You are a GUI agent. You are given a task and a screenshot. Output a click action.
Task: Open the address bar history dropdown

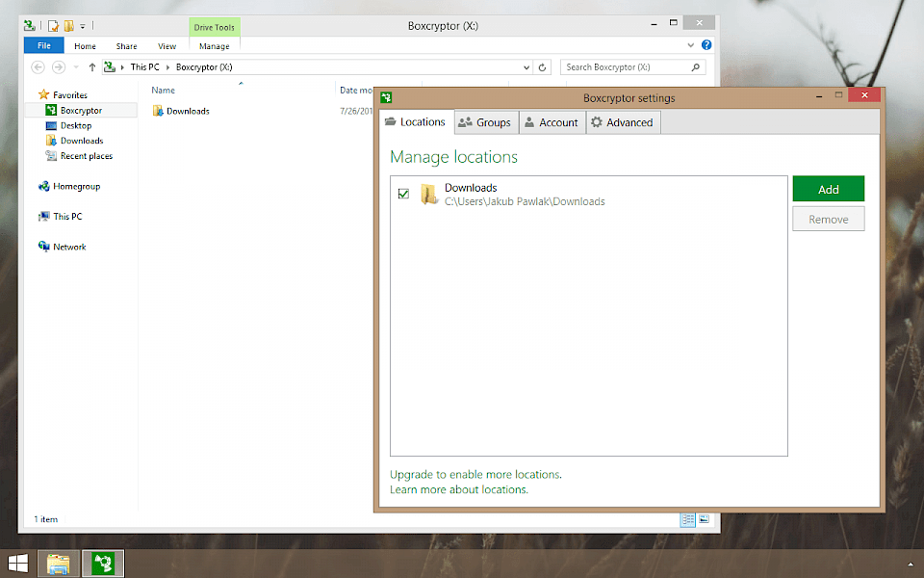point(526,67)
